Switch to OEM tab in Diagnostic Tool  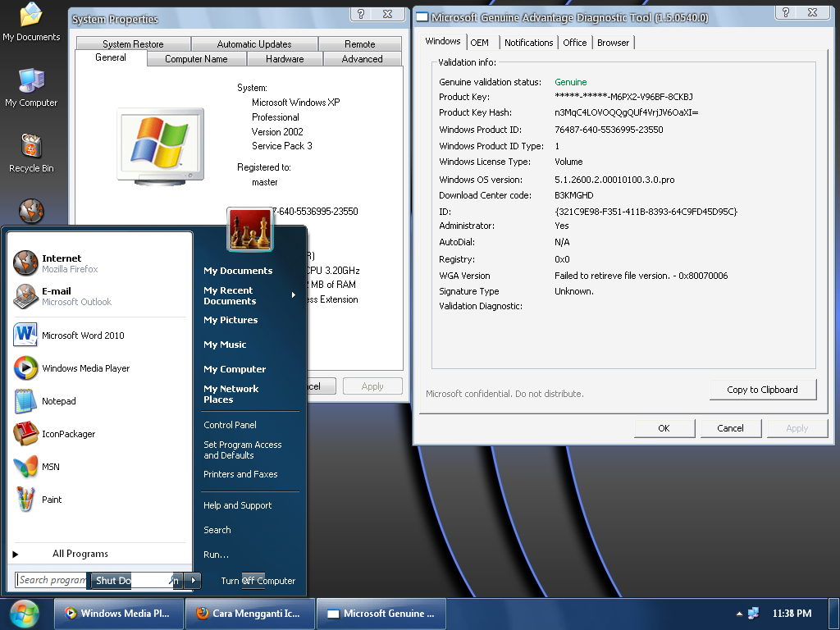point(479,43)
